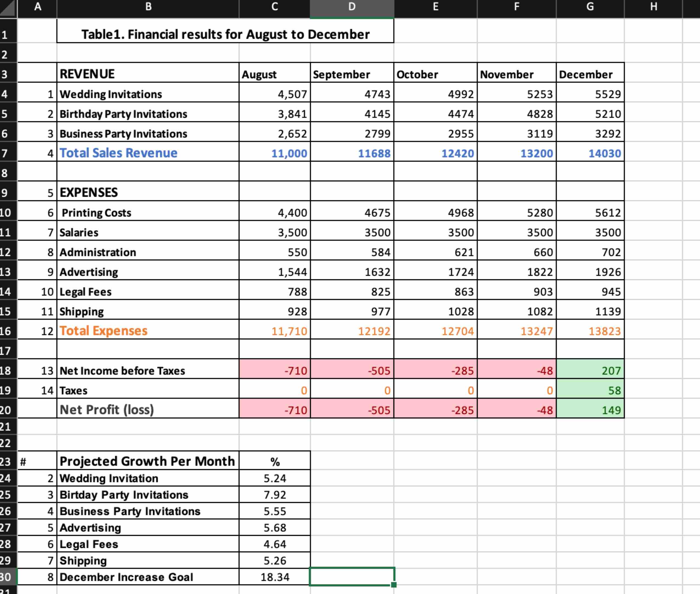Select the Salaries value for November

pyautogui.click(x=516, y=232)
